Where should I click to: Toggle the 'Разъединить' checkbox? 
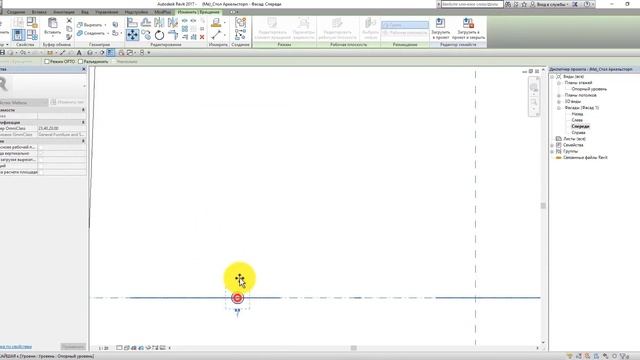(x=80, y=62)
